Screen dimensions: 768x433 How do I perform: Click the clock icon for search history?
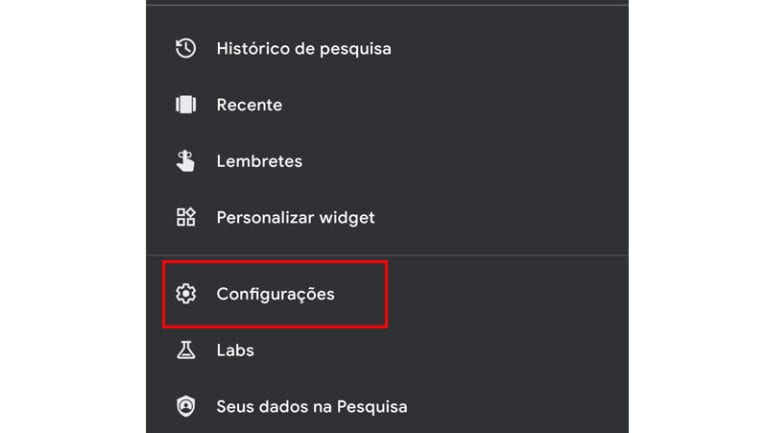tap(186, 48)
